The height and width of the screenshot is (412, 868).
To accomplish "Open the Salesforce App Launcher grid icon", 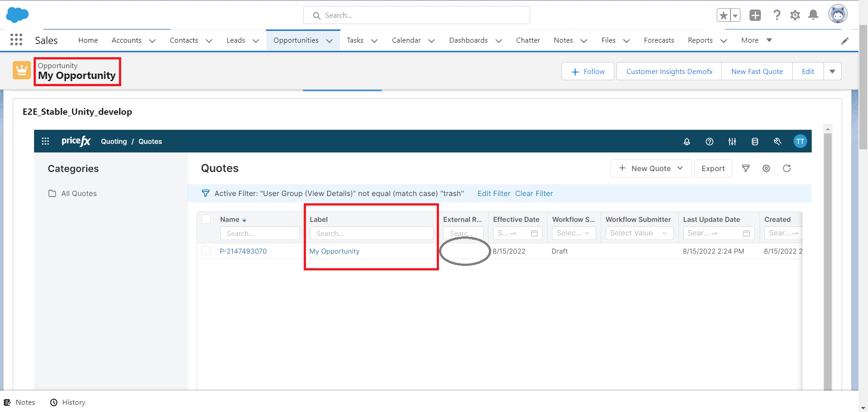I will pos(16,40).
